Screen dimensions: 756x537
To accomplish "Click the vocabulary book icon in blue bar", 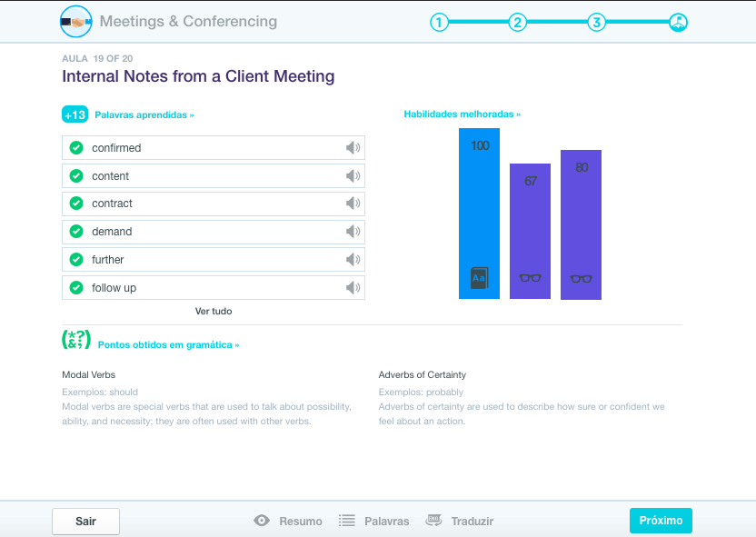I will 479,278.
